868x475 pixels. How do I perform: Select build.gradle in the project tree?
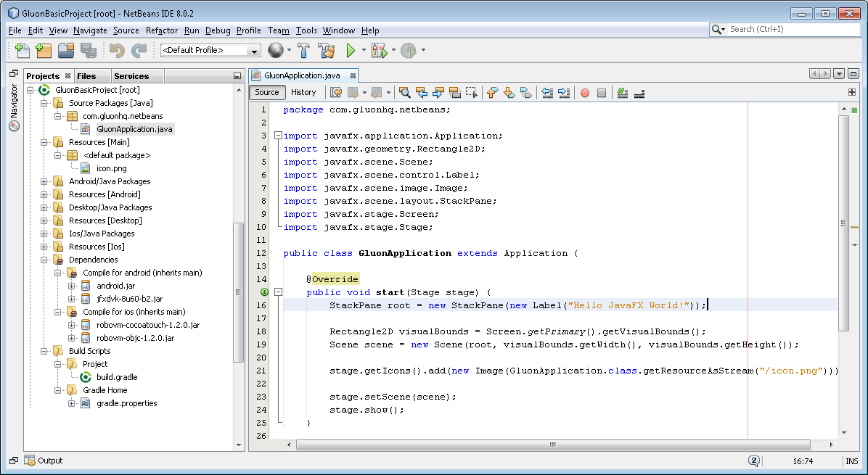117,377
